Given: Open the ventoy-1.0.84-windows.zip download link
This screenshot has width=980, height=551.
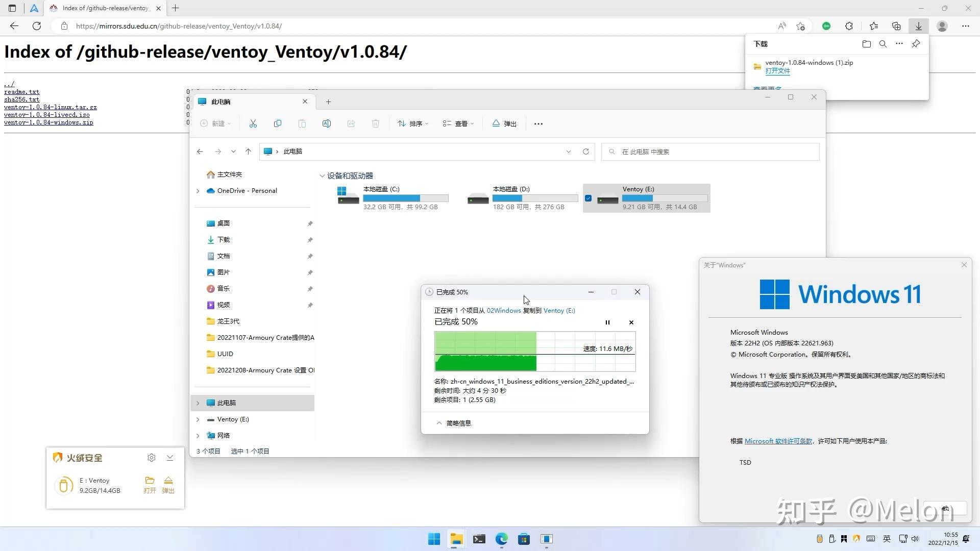Looking at the screenshot, I should pyautogui.click(x=48, y=122).
